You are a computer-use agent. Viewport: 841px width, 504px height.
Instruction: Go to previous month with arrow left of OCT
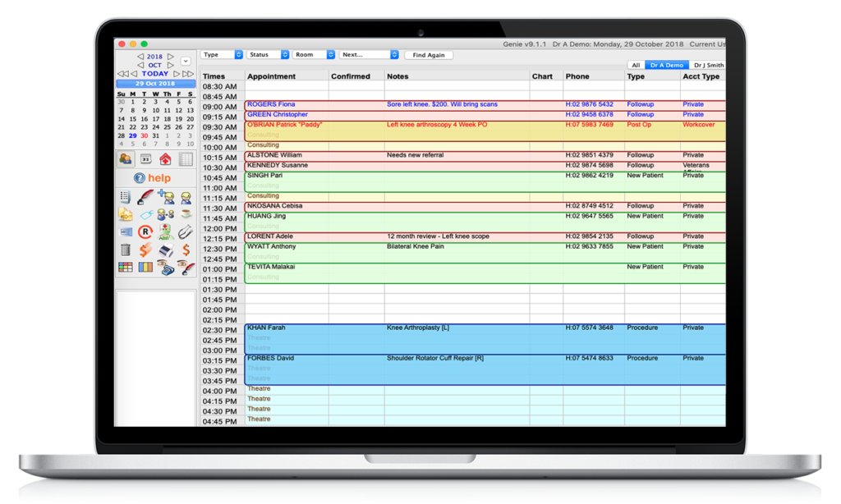tap(140, 65)
